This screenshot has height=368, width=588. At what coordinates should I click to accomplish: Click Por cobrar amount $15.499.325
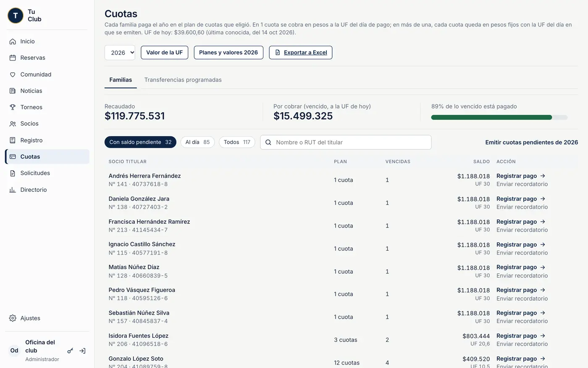pos(303,116)
